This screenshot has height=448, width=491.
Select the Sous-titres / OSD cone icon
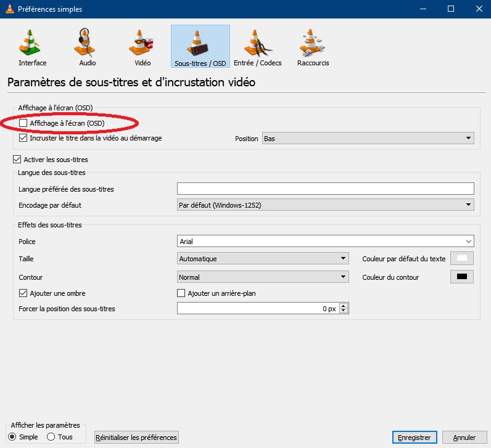click(x=197, y=43)
